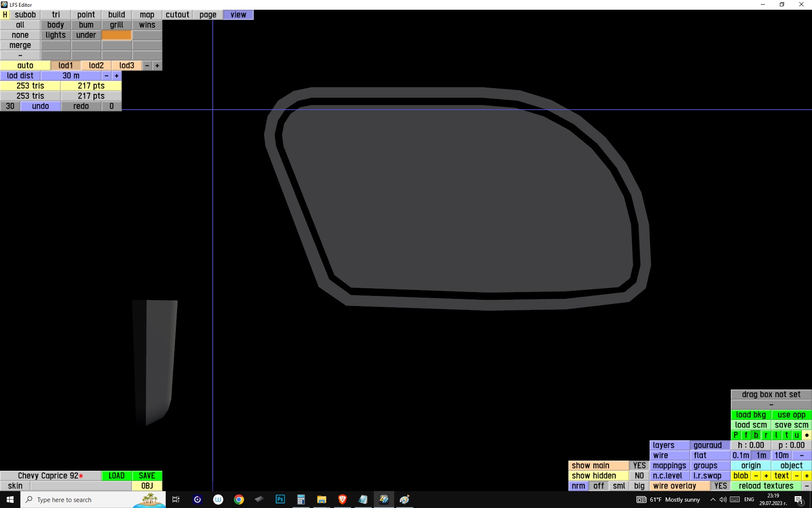The height and width of the screenshot is (508, 812).
Task: Open Photoshop from the taskbar
Action: point(280,500)
